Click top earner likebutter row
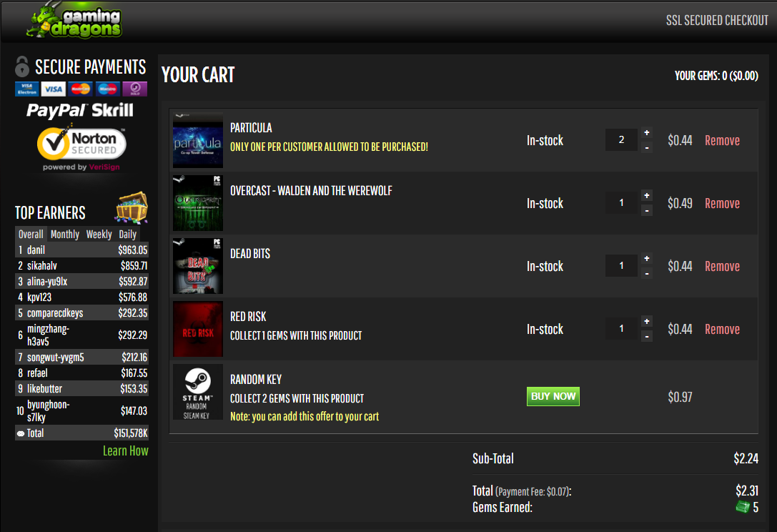The width and height of the screenshot is (777, 532). coord(81,389)
